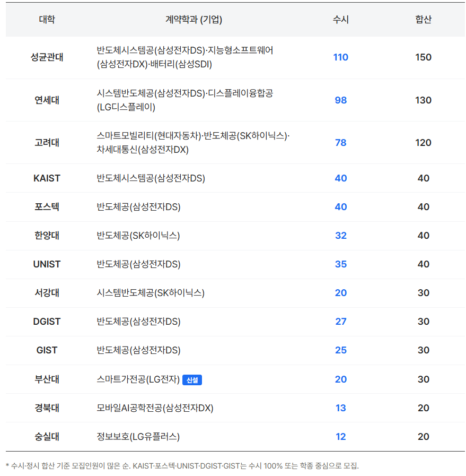466x476 pixels.
Task: Click the 수시 value 27 for DGIST
Action: coord(340,322)
